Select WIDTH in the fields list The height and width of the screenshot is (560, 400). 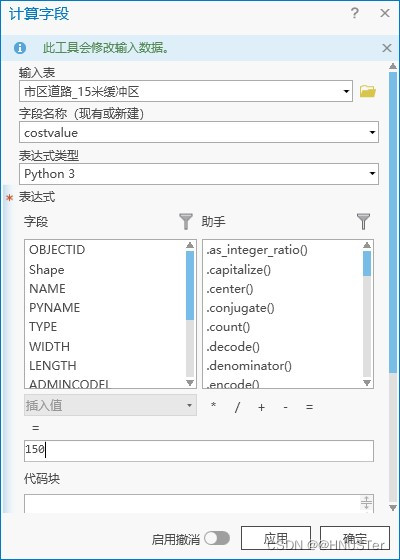pyautogui.click(x=50, y=346)
